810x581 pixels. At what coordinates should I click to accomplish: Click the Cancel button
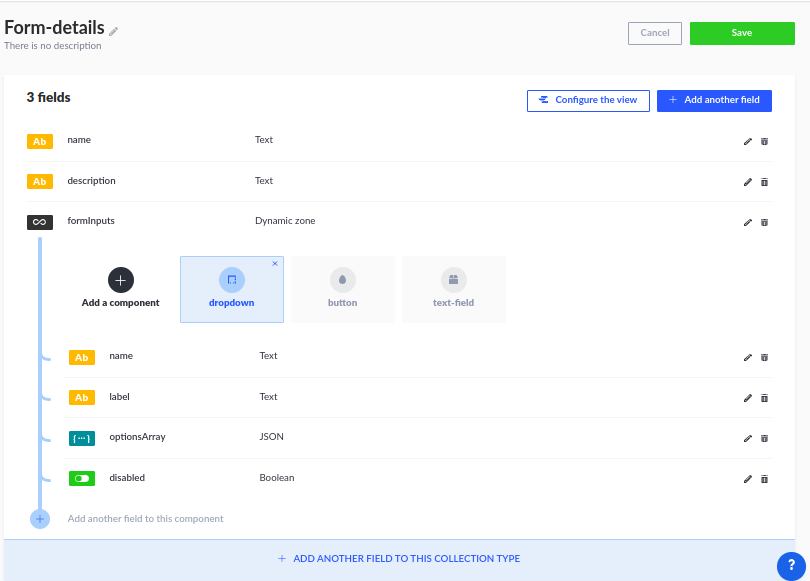coord(655,33)
